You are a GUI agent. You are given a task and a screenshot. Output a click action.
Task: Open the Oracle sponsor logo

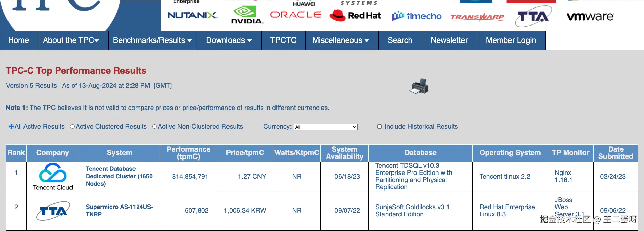pyautogui.click(x=296, y=15)
